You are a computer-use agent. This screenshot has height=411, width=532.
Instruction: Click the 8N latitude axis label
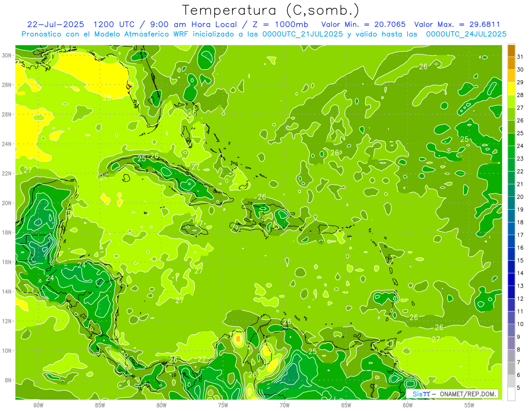point(8,380)
